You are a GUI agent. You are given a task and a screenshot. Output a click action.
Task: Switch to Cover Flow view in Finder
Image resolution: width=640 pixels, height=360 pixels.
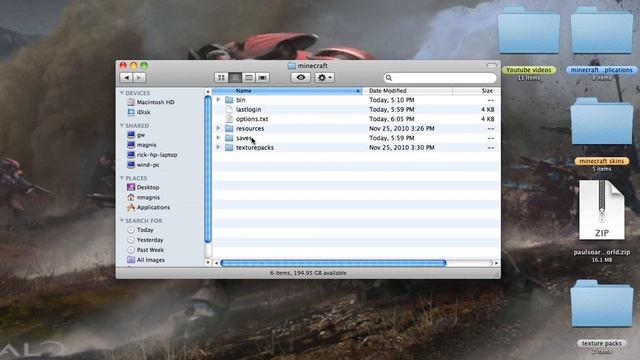coord(262,78)
